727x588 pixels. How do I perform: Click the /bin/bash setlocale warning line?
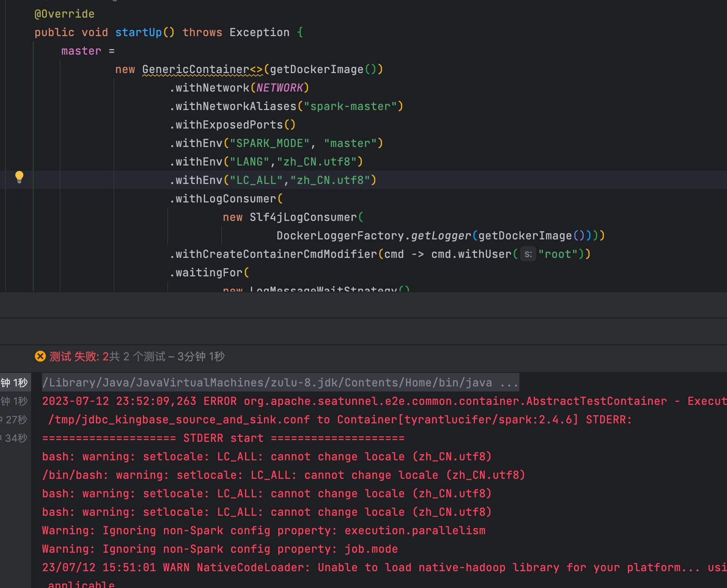[x=284, y=475]
